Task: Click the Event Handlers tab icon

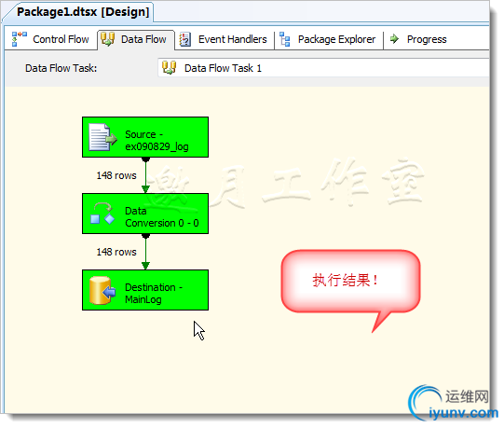Action: [x=185, y=39]
